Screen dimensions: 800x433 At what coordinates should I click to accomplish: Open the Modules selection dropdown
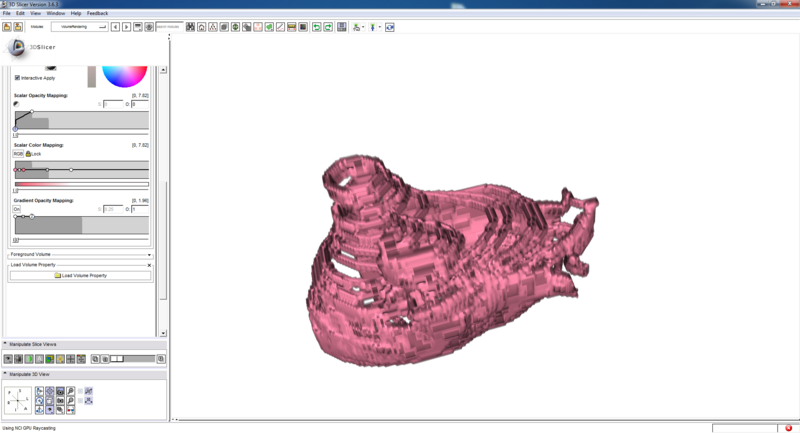pyautogui.click(x=78, y=27)
